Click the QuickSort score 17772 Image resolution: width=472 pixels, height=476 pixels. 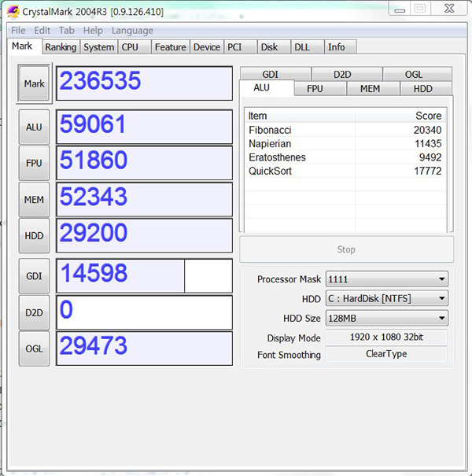tap(428, 171)
